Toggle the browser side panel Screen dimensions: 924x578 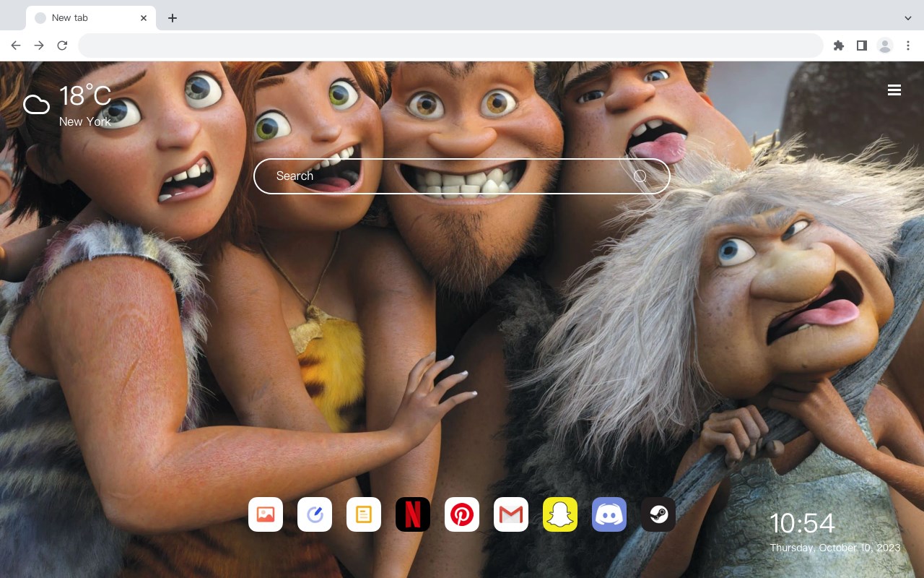[861, 46]
